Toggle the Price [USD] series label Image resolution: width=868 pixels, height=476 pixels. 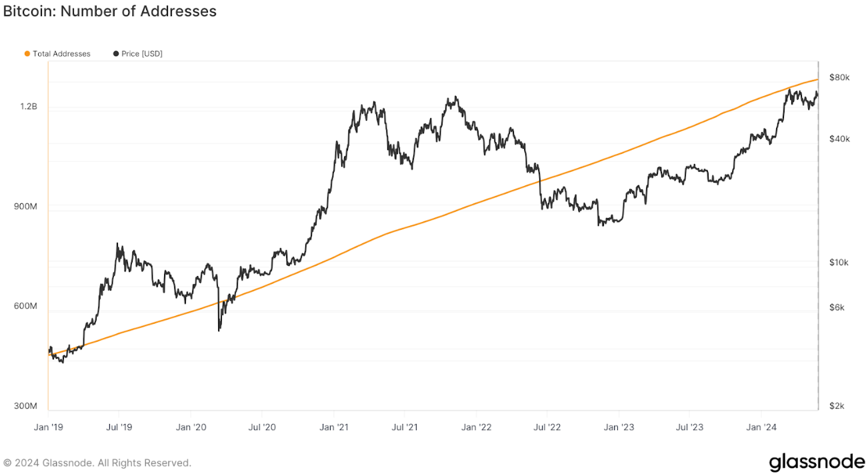click(141, 54)
